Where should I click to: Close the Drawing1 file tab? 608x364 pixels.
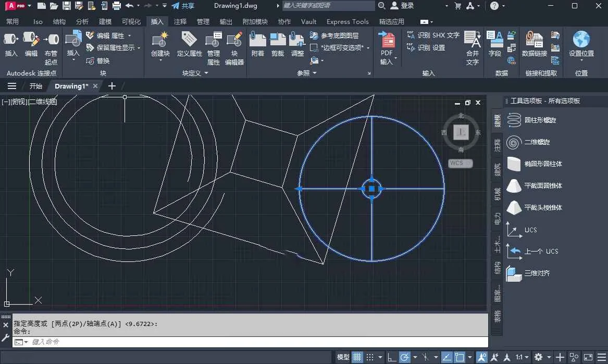pos(95,86)
